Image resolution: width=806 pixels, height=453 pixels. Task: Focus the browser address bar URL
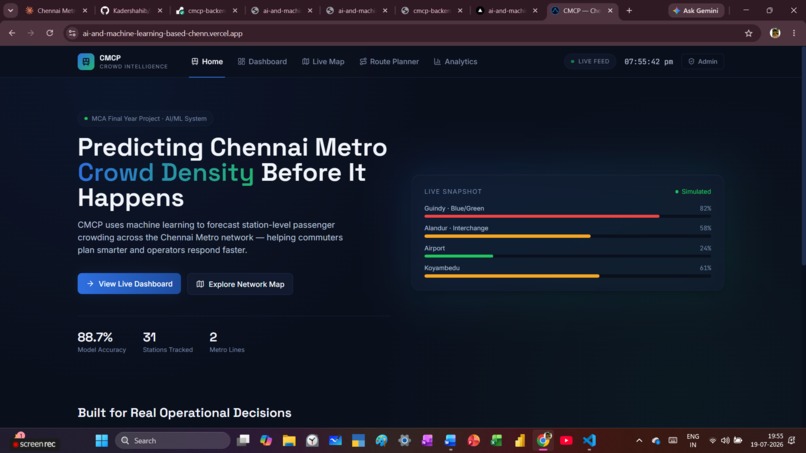162,33
